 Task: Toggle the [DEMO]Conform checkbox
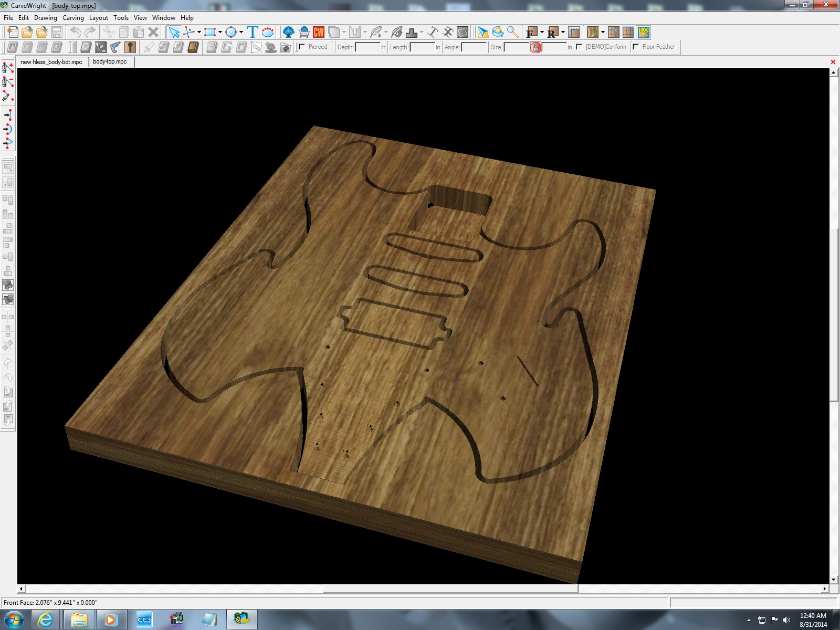point(579,47)
